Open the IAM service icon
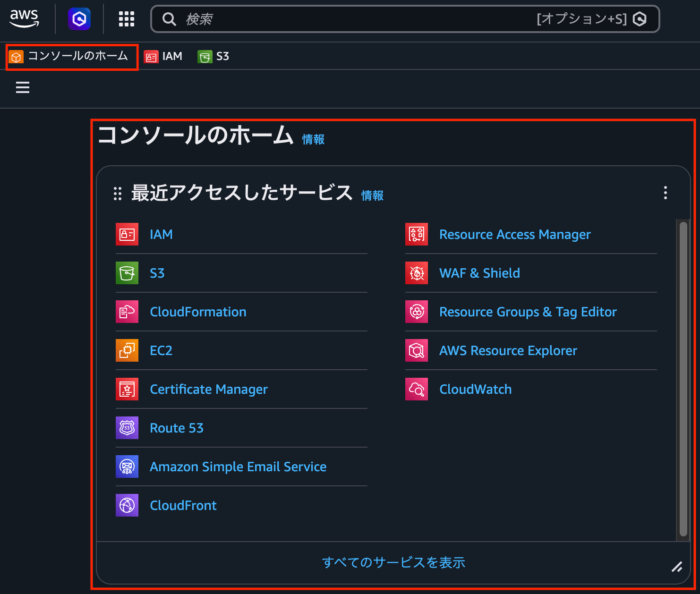The height and width of the screenshot is (594, 700). [127, 234]
